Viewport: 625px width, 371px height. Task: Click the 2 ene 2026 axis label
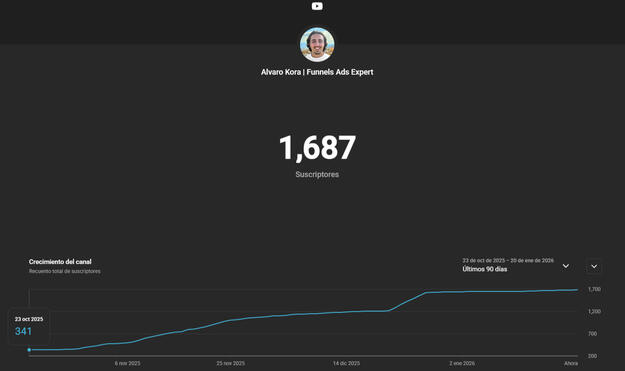point(462,363)
